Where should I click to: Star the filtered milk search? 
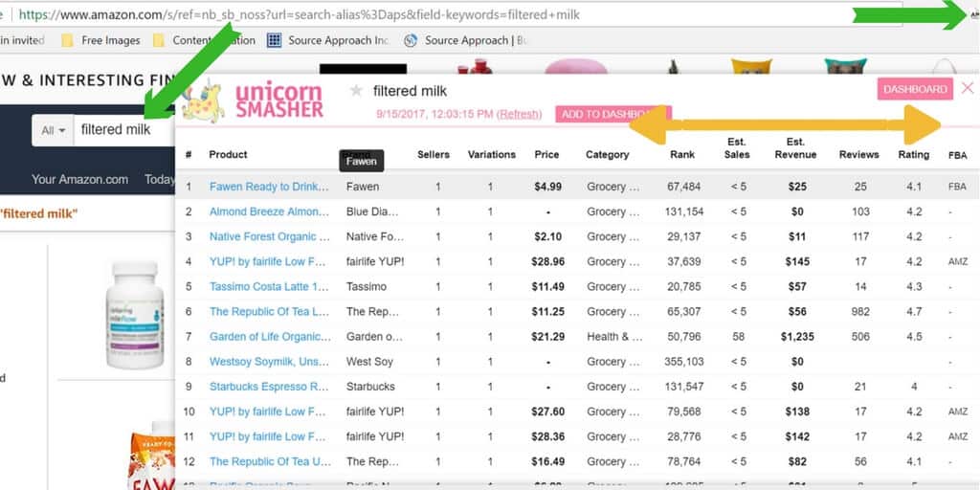tap(356, 91)
